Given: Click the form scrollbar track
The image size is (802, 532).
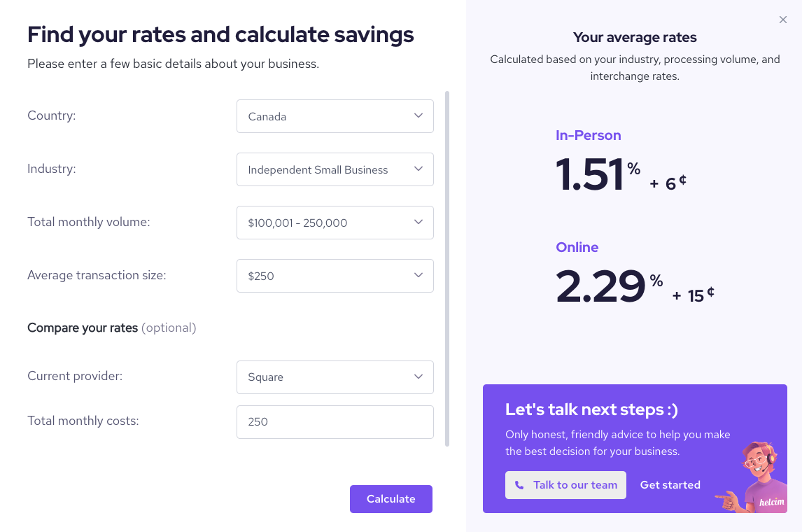Looking at the screenshot, I should [448, 273].
